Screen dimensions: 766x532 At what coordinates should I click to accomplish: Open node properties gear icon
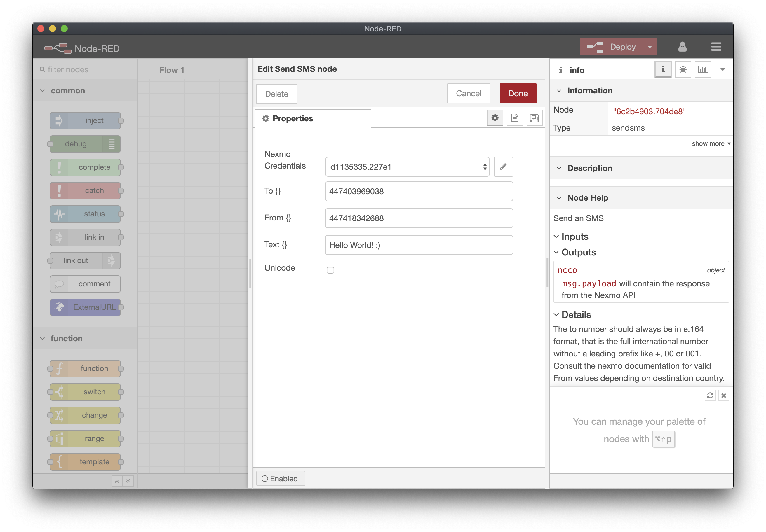pos(495,118)
